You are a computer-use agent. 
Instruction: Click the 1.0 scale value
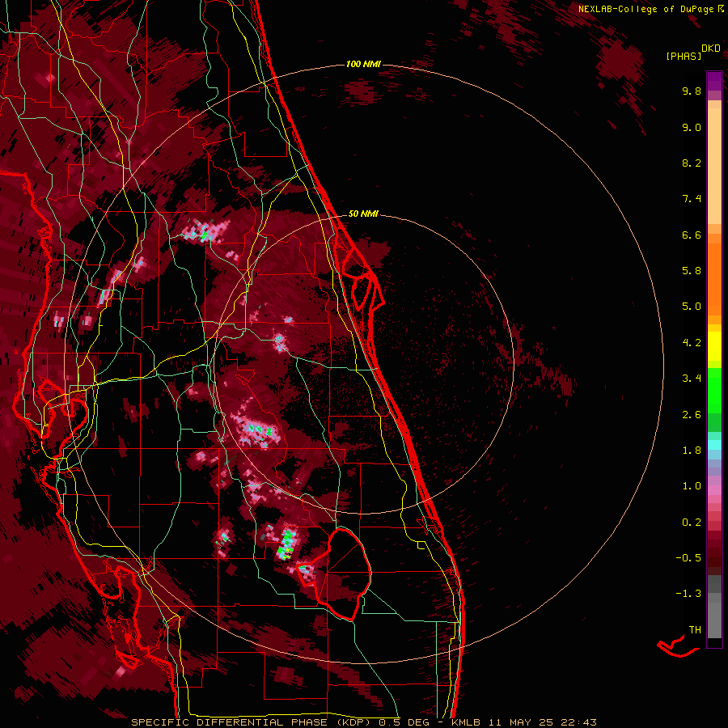(692, 486)
